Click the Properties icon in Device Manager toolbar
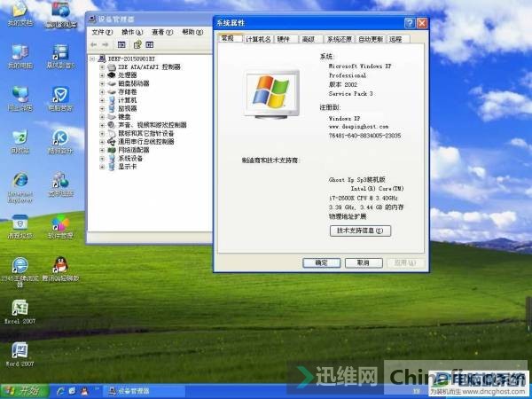532x399 pixels. [137, 45]
